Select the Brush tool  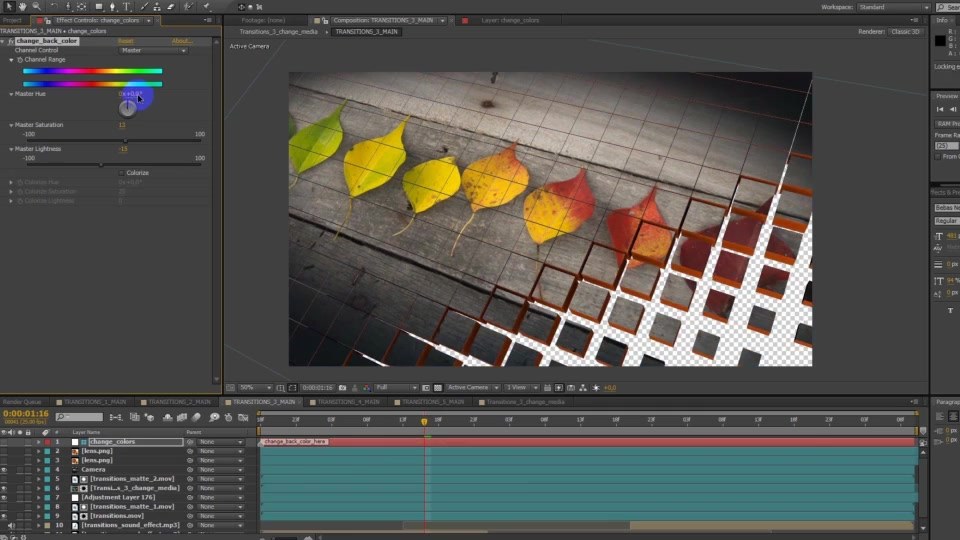[144, 7]
